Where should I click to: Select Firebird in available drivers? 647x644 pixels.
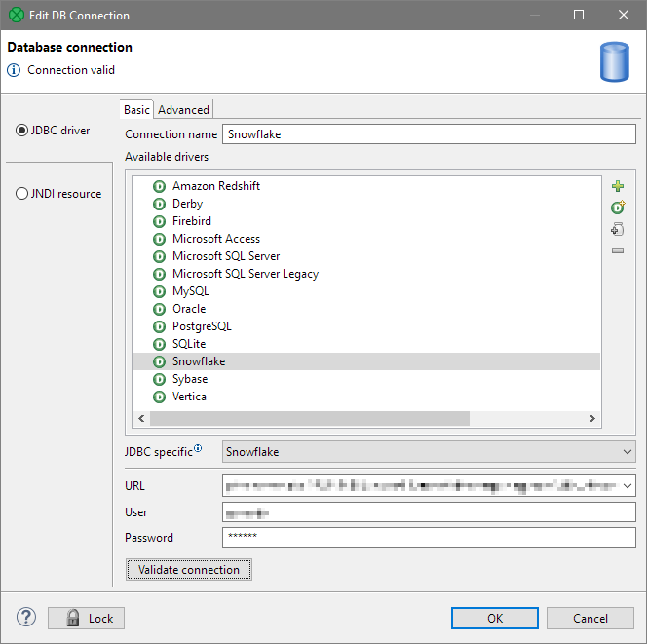pyautogui.click(x=191, y=221)
